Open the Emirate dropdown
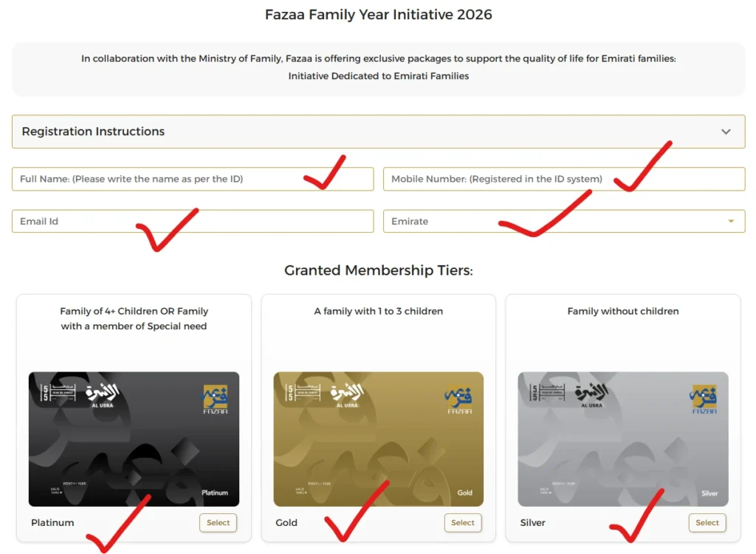 coord(563,221)
